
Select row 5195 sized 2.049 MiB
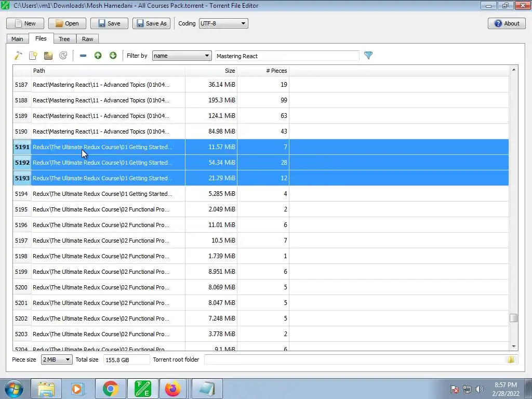point(261,209)
